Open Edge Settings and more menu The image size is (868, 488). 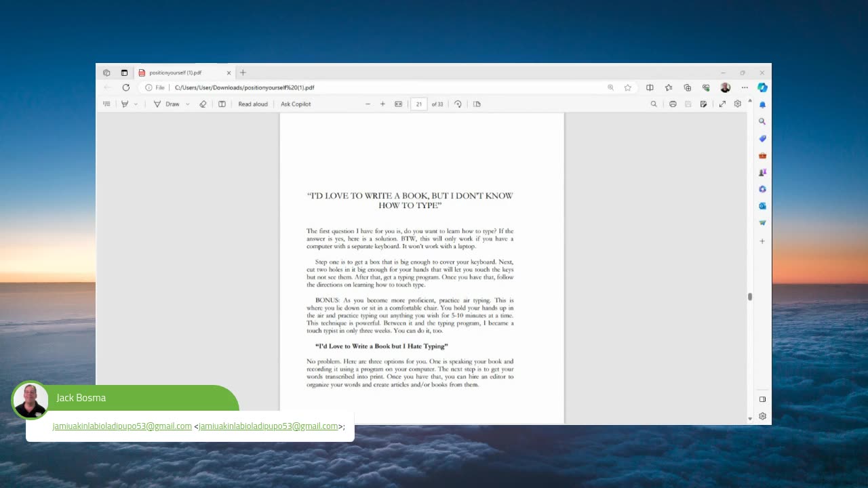pyautogui.click(x=745, y=87)
